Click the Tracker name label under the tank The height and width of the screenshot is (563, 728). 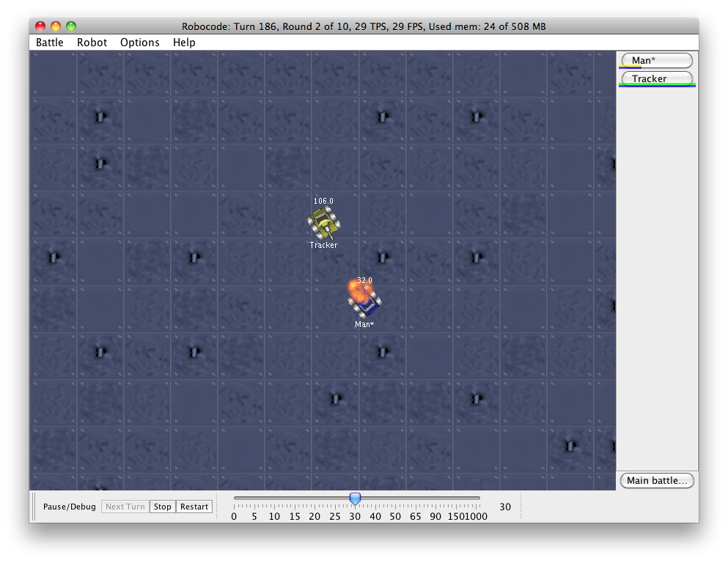(323, 245)
